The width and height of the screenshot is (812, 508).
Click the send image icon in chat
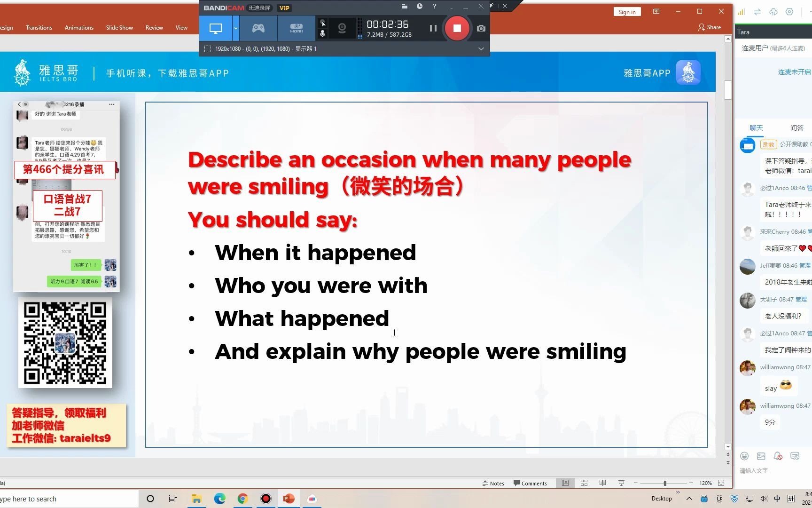click(761, 456)
